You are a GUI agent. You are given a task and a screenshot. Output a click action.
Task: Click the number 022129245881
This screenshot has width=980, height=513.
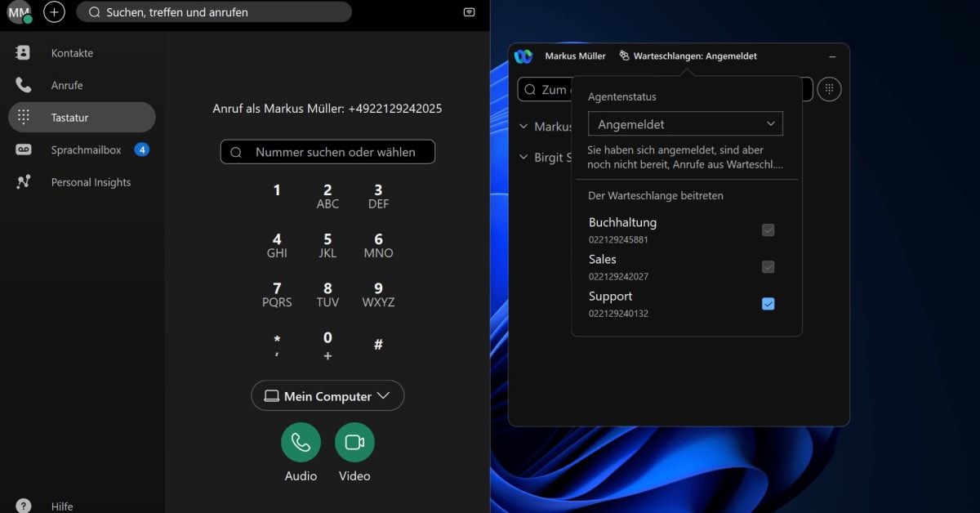[x=618, y=240]
